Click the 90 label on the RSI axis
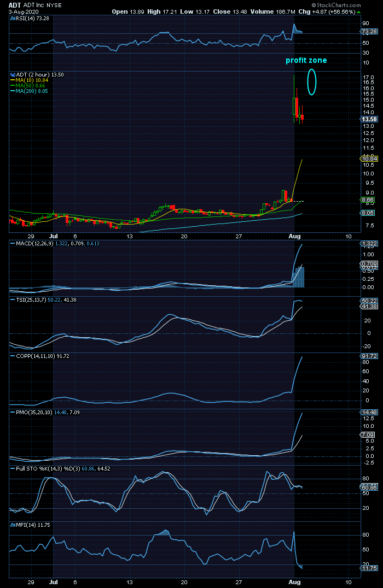Image resolution: width=383 pixels, height=588 pixels. click(x=365, y=23)
